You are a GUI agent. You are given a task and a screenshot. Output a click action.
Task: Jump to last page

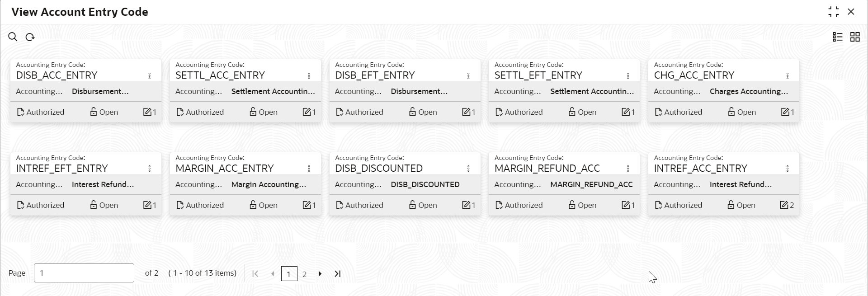[x=337, y=274]
